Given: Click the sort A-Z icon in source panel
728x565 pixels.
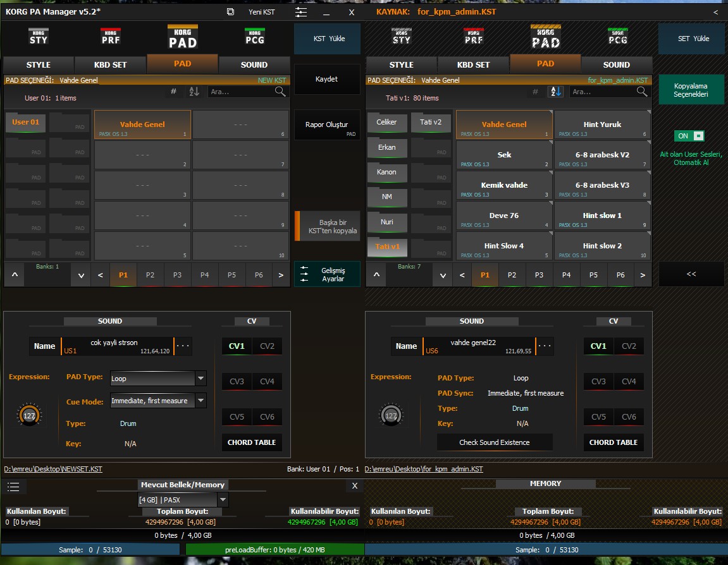Looking at the screenshot, I should click(556, 92).
